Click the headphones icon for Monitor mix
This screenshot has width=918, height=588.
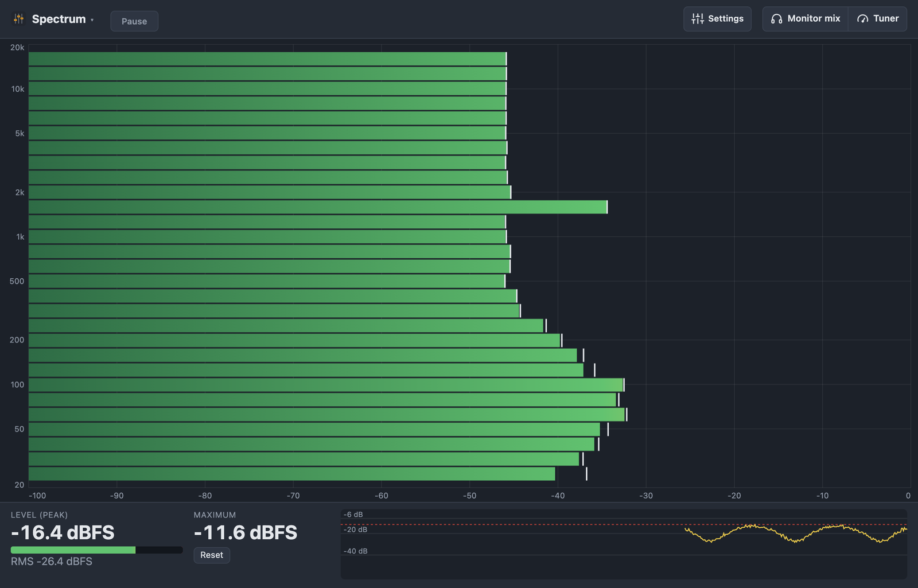(776, 19)
